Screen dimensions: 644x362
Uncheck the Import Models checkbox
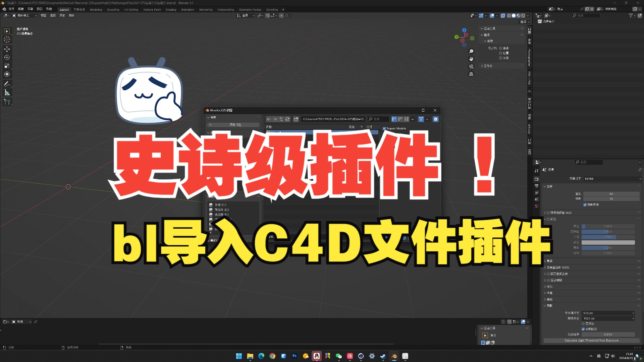384,128
